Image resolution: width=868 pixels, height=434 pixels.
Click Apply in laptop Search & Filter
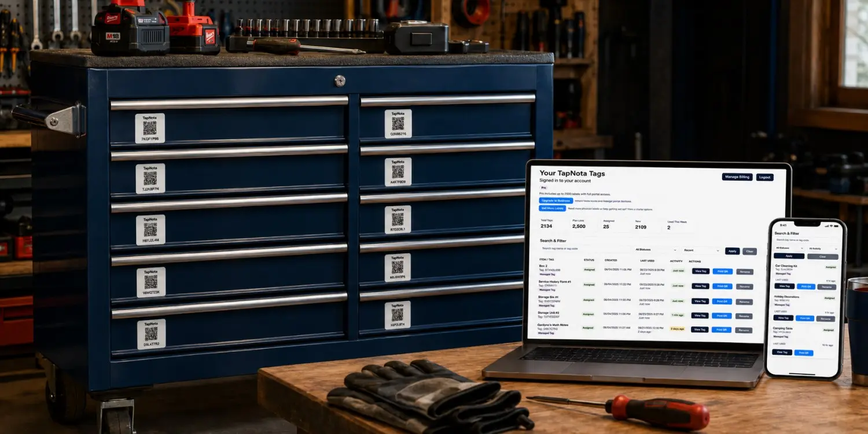coord(733,251)
